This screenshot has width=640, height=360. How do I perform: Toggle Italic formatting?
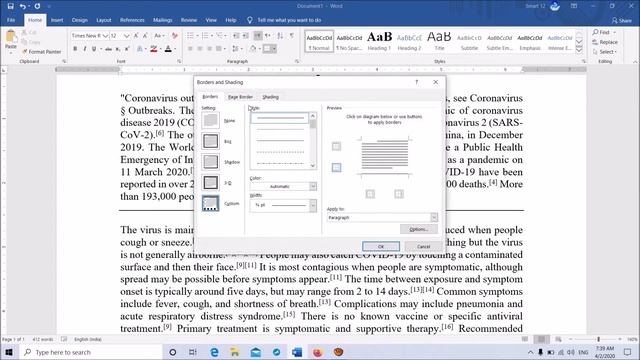tap(84, 49)
